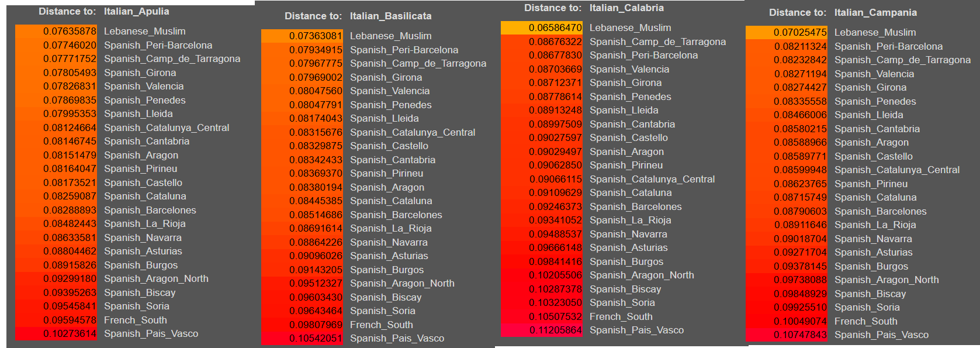Click the Italian_Calabria header label
The image size is (980, 348).
tap(626, 8)
